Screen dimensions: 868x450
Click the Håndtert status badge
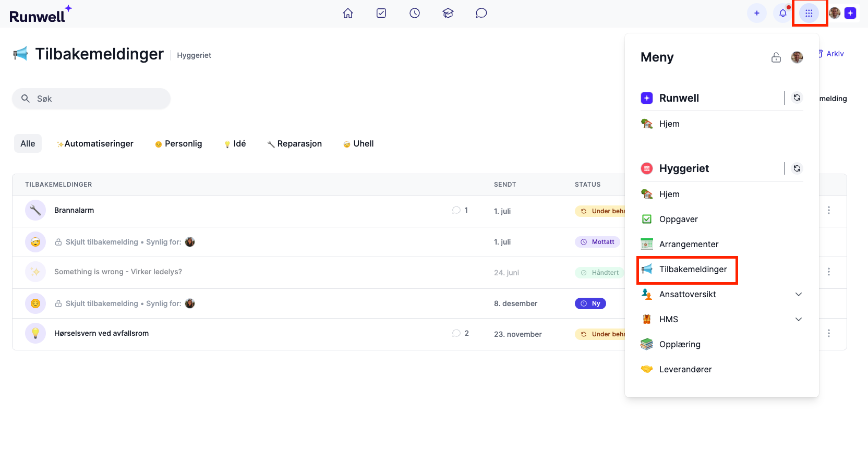click(599, 273)
